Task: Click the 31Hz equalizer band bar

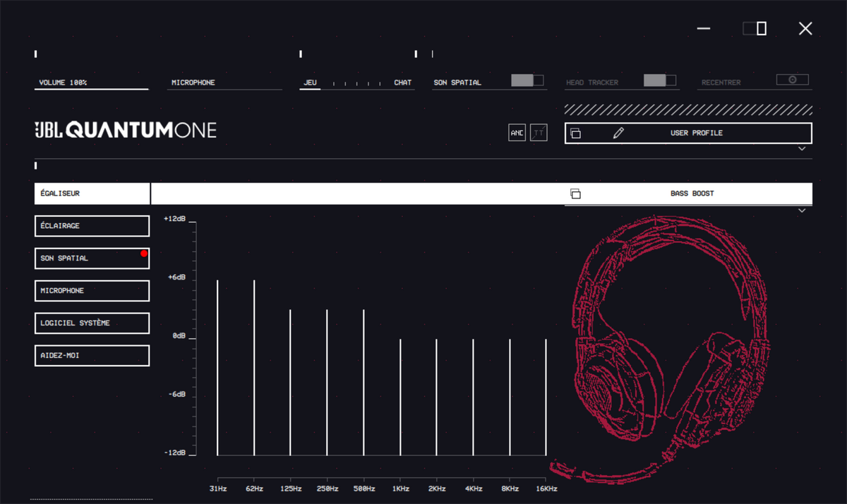Action: pos(217,368)
